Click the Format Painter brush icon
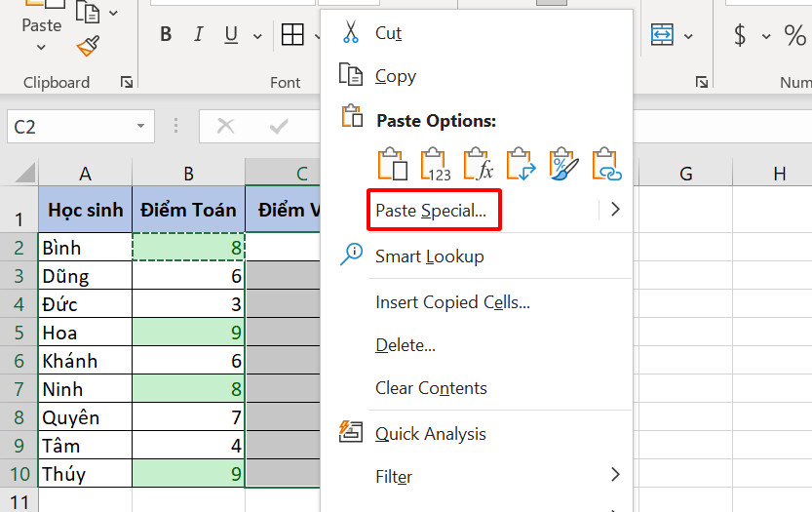812x512 pixels. [x=88, y=46]
